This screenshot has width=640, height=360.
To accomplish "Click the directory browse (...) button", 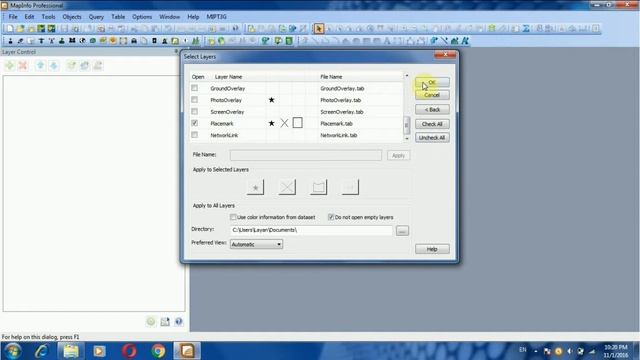I will 402,231.
